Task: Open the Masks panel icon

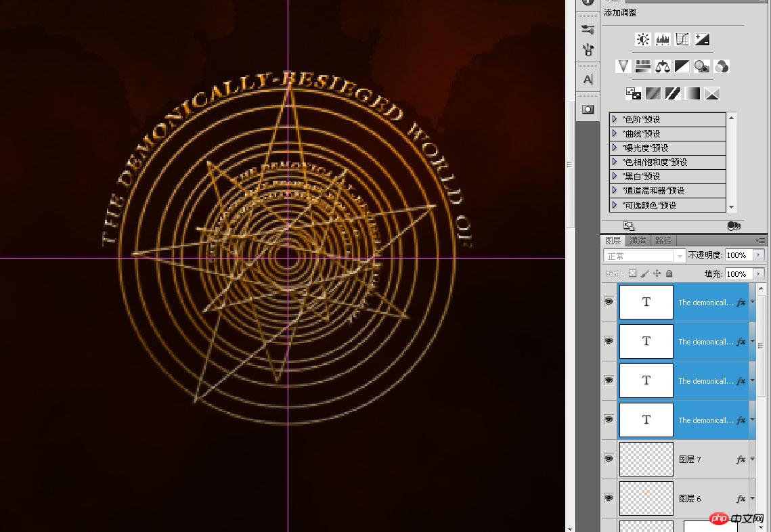Action: [x=588, y=109]
